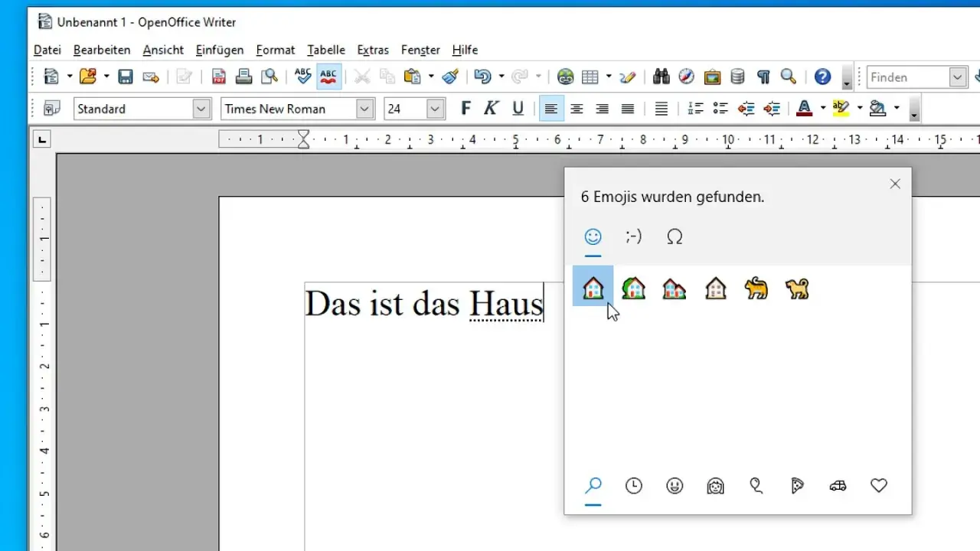The width and height of the screenshot is (980, 551).
Task: Open the Format menu
Action: [x=276, y=50]
